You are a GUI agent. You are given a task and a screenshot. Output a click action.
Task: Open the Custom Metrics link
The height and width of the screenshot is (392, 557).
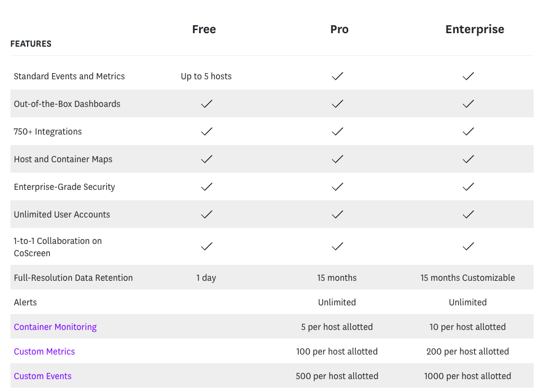tap(44, 351)
